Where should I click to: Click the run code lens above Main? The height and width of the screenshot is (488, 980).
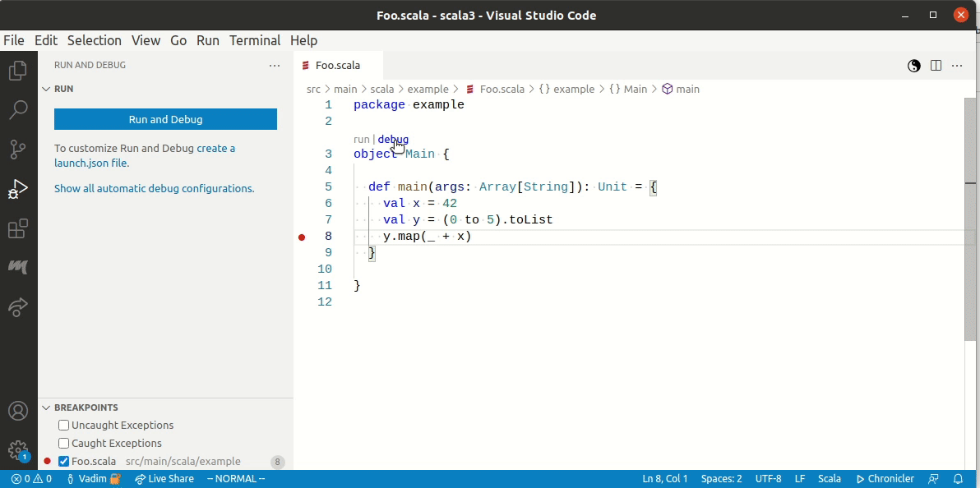click(x=361, y=140)
